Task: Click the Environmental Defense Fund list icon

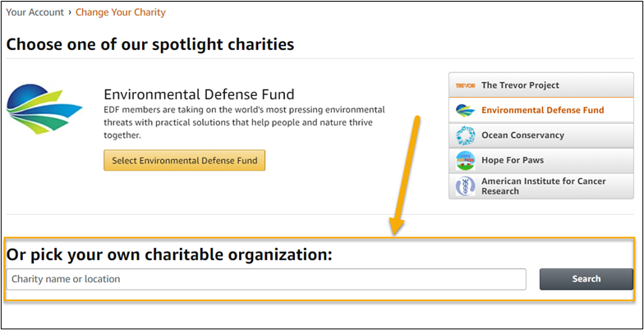Action: point(466,110)
